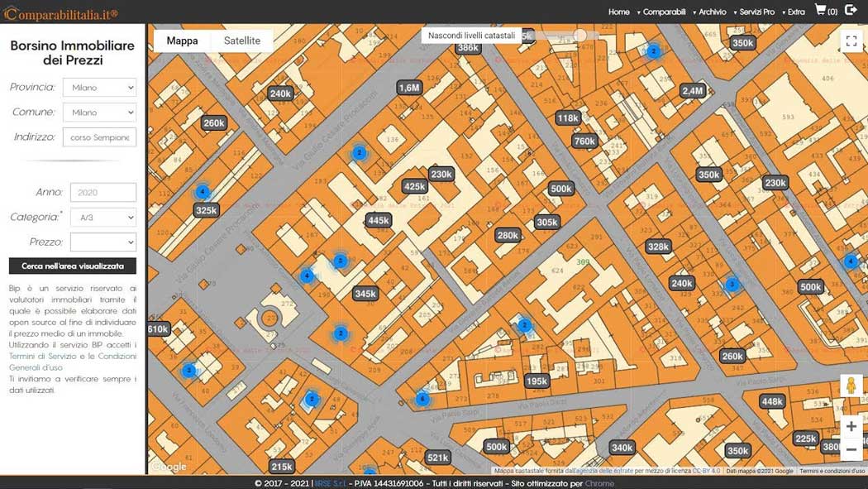Switch to Satellite map view

[x=241, y=41]
